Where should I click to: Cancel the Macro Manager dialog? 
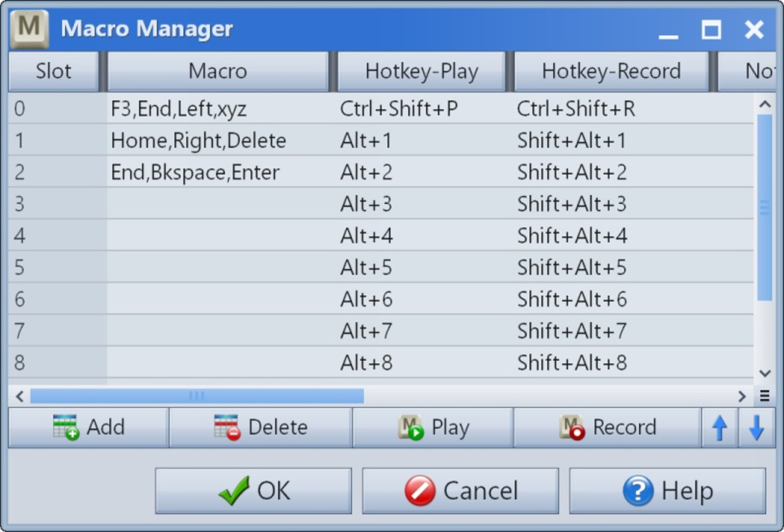tap(461, 491)
